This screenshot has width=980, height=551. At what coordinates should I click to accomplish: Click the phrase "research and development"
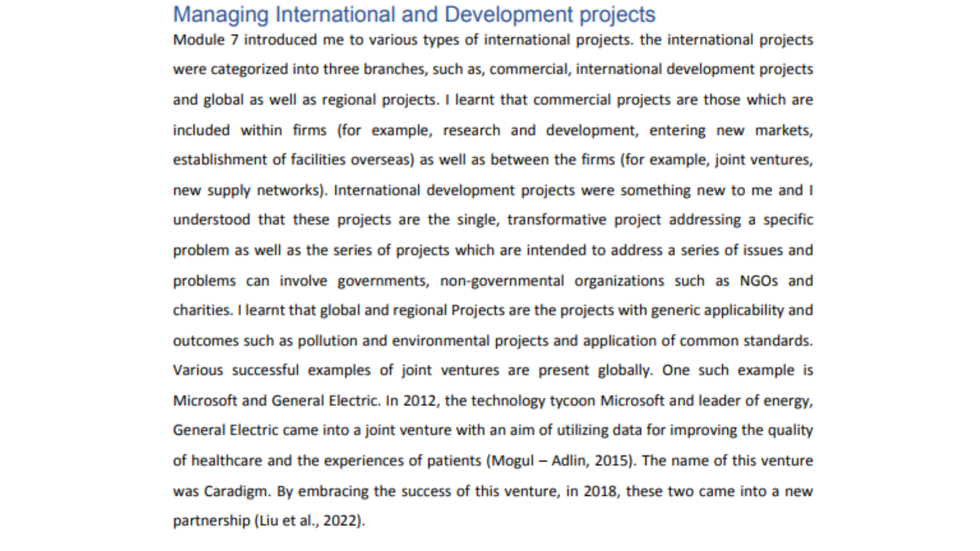click(x=540, y=130)
